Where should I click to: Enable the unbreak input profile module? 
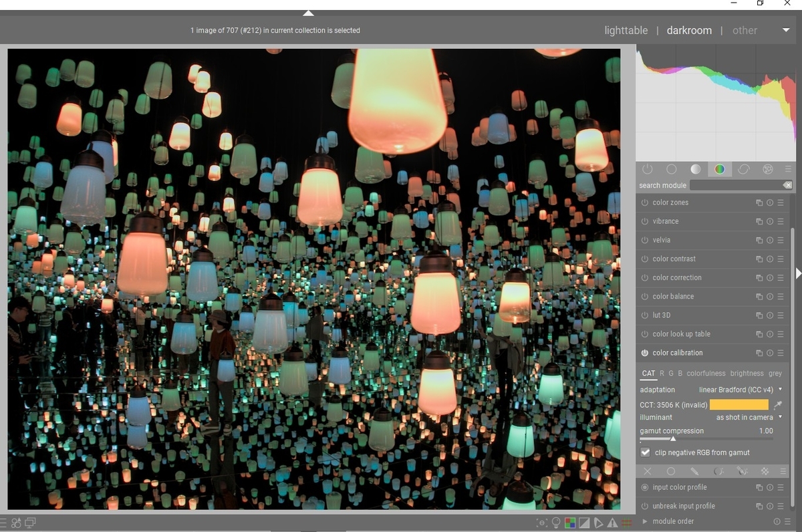[645, 506]
